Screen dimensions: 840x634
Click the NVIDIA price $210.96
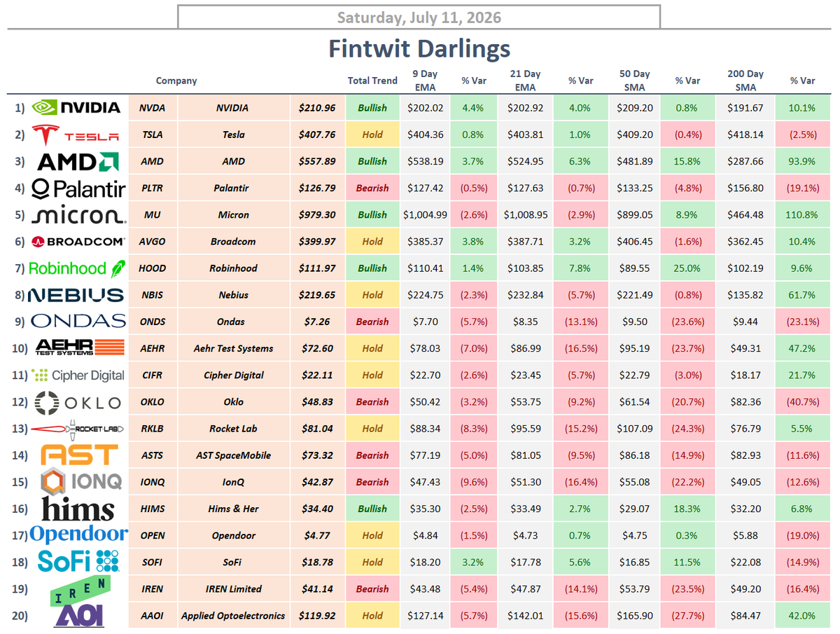[317, 108]
